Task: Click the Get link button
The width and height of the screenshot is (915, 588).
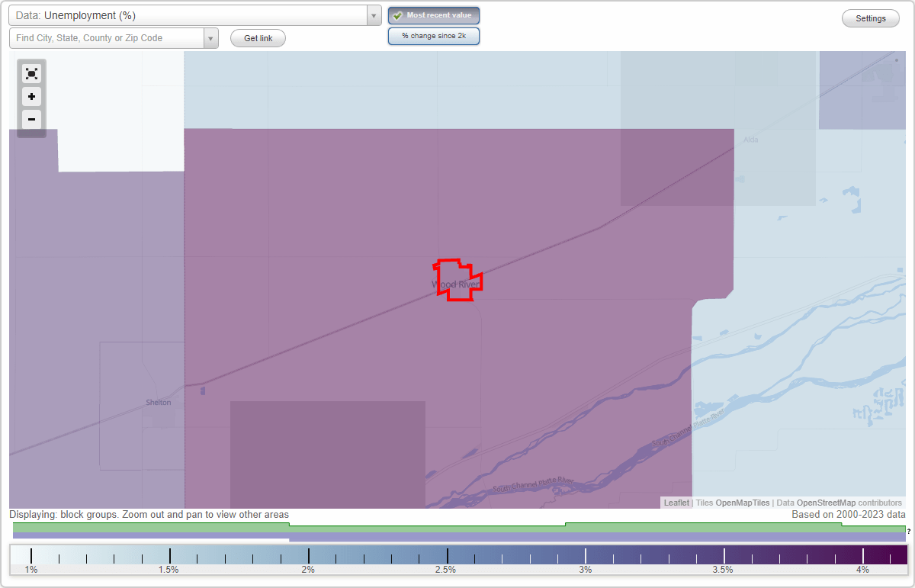Action: point(258,38)
